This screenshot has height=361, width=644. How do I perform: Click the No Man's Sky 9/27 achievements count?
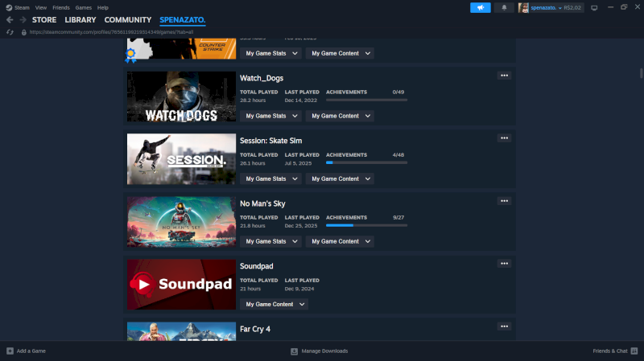click(398, 218)
